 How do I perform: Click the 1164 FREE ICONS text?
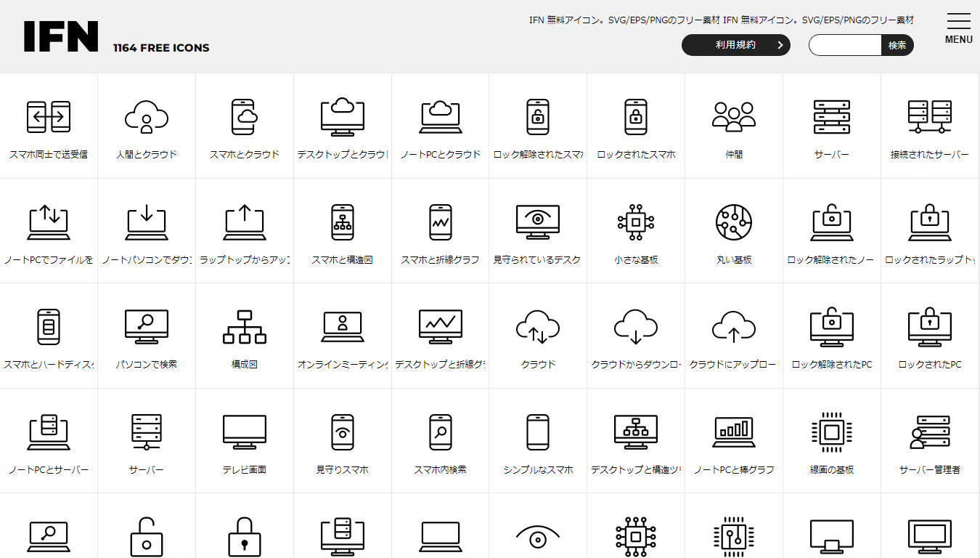pos(161,48)
